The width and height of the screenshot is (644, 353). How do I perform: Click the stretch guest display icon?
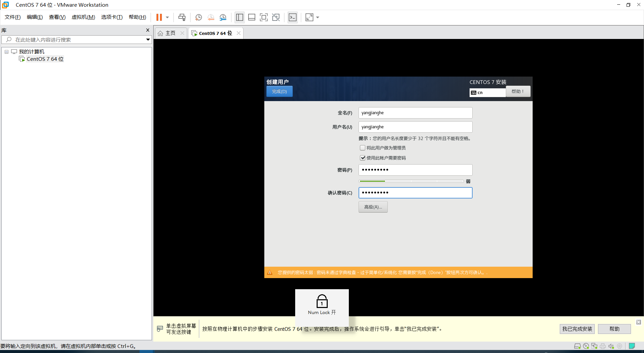pos(309,17)
